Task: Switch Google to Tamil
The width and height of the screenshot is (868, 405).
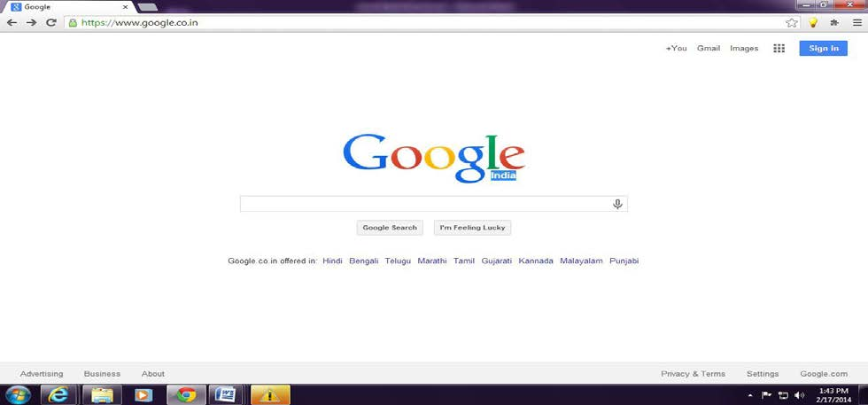Action: tap(464, 261)
